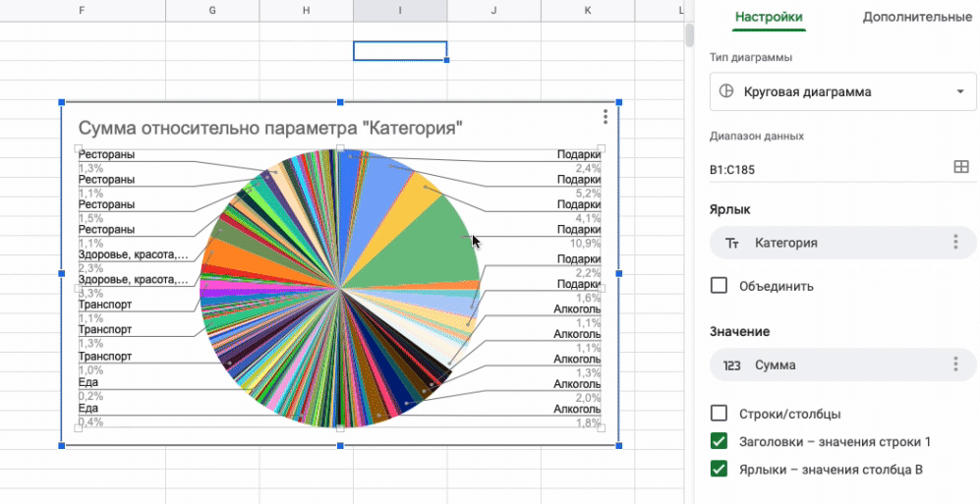The image size is (980, 504).
Task: Click the chart's top-left corner resize handle
Action: (x=62, y=102)
